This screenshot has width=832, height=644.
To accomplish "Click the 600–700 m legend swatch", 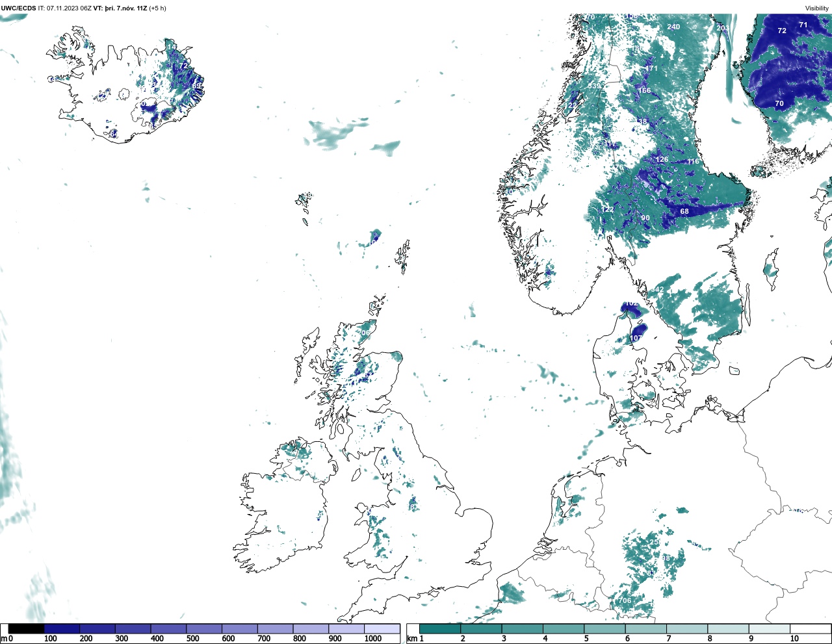I will [240, 628].
